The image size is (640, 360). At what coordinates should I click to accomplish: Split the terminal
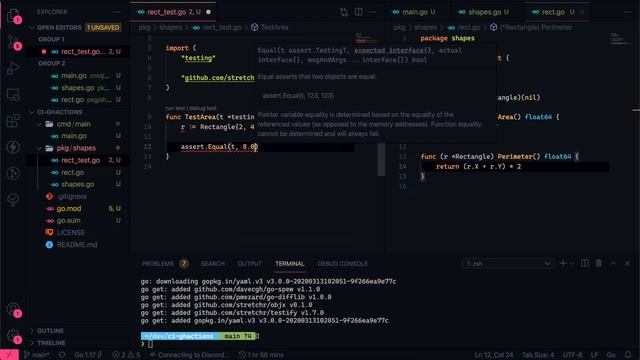coord(585,263)
